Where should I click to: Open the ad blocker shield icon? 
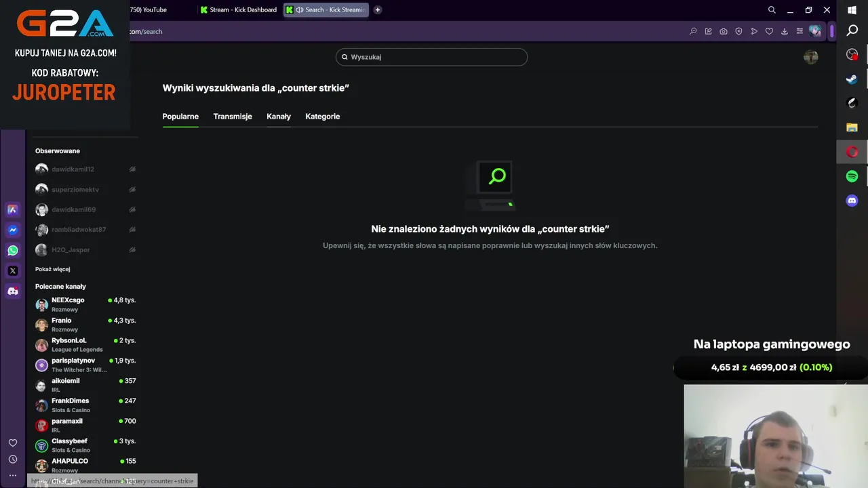(738, 31)
